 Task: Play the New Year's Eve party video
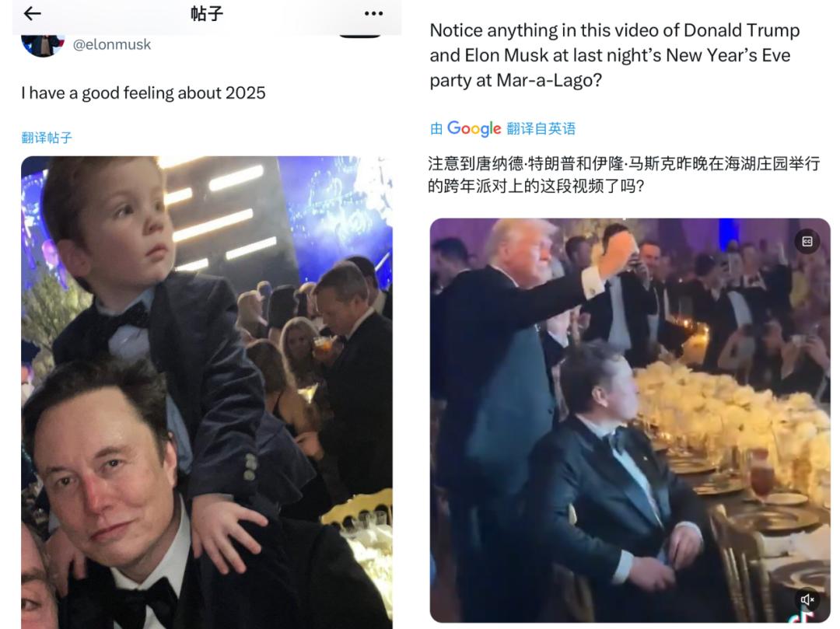629,420
